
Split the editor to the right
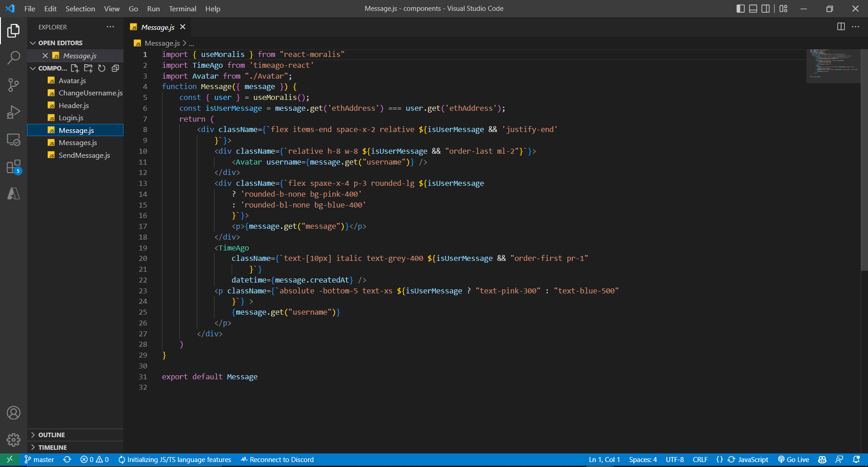pos(840,27)
